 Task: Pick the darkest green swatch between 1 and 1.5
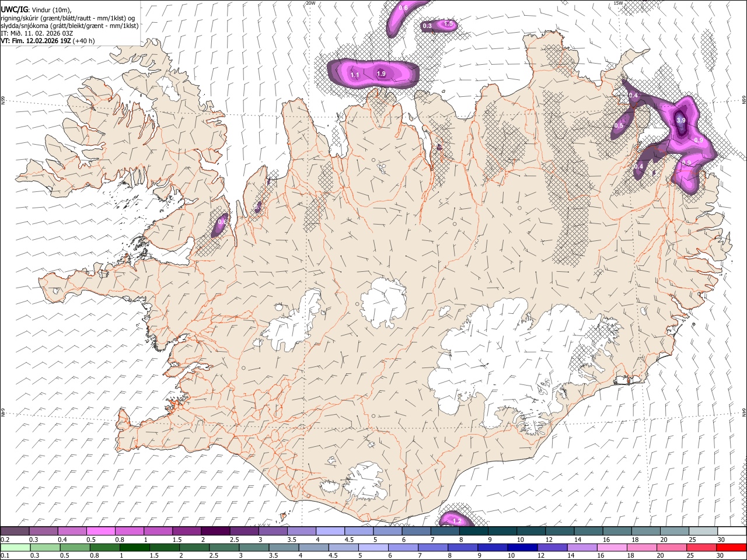(134, 547)
